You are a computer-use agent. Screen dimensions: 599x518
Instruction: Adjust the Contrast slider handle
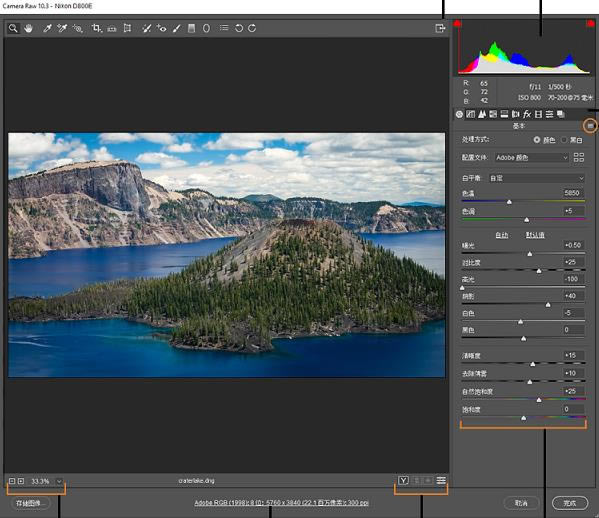pos(539,271)
